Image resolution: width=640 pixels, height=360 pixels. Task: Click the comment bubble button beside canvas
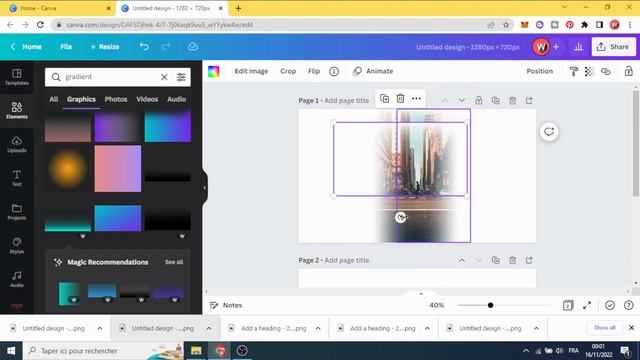tap(549, 132)
